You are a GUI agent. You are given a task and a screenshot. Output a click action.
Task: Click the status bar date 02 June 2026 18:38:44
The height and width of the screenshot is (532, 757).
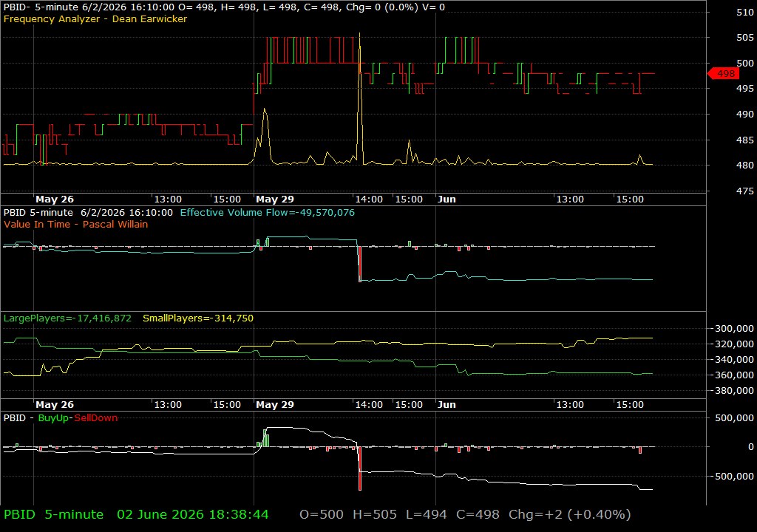[x=193, y=514]
